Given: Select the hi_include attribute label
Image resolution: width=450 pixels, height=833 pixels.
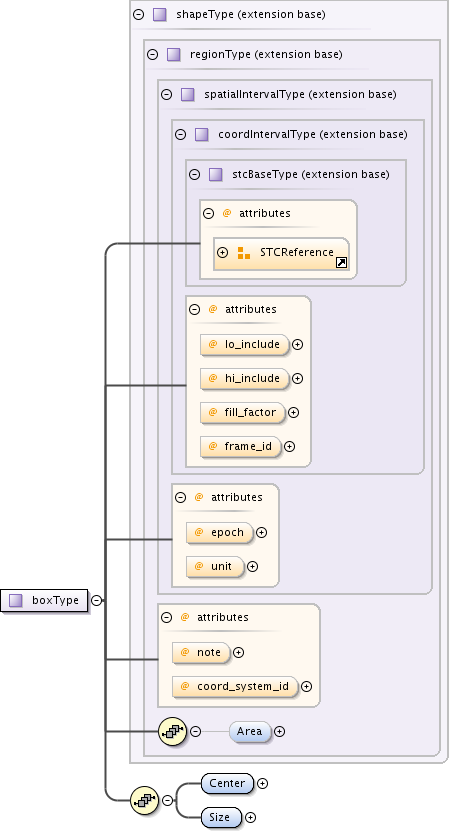Looking at the screenshot, I should click(x=252, y=378).
